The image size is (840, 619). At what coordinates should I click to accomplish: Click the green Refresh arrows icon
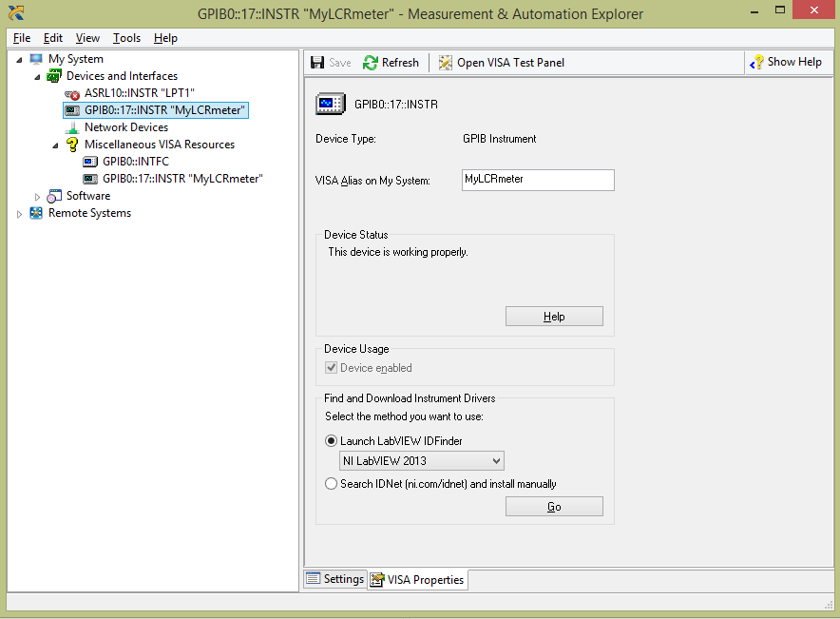tap(371, 63)
